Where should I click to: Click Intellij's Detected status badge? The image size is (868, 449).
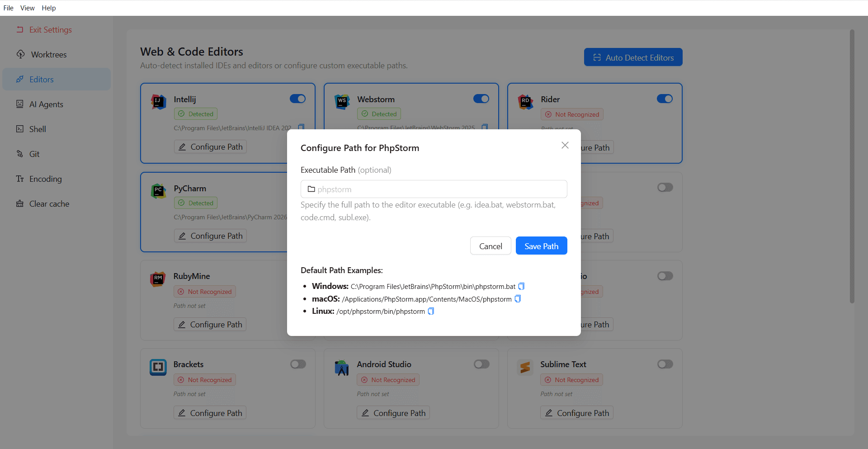pos(196,114)
